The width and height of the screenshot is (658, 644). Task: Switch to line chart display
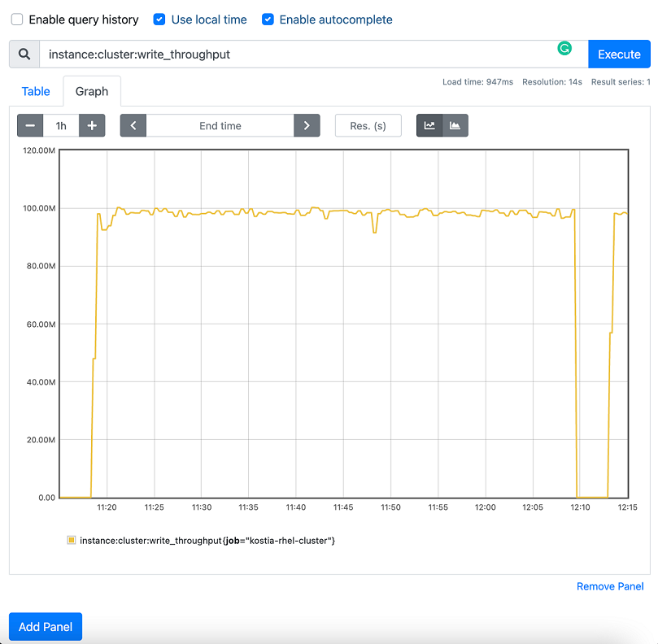click(429, 125)
